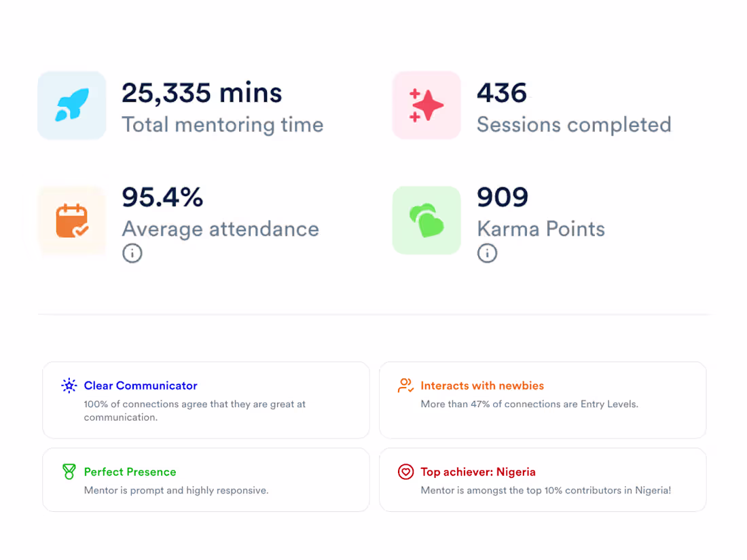Screen dimensions: 747x560
Task: Click the 909 karma points number
Action: [503, 197]
